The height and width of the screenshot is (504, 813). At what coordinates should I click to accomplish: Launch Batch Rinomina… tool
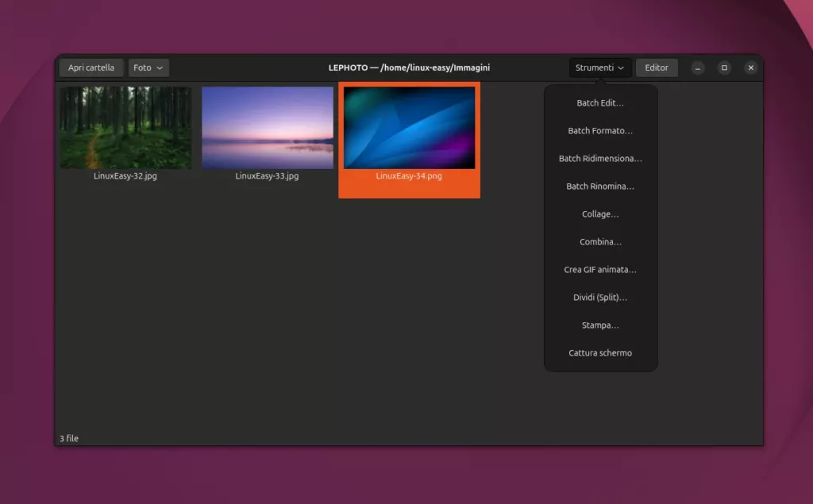tap(600, 187)
